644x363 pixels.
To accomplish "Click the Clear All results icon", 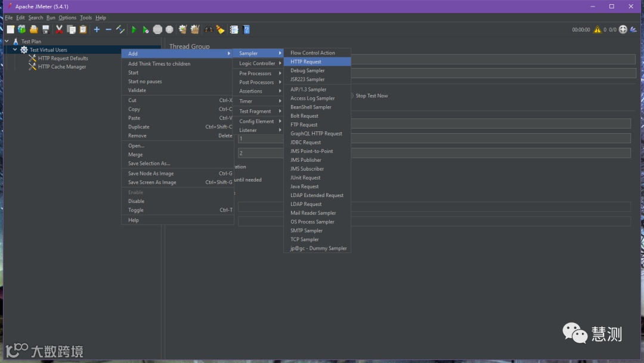I will point(195,30).
